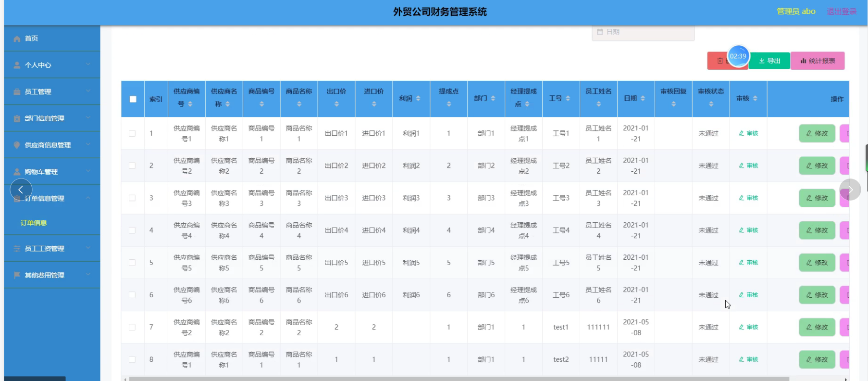The image size is (868, 381).
Task: Click the calendar icon in 日期 field
Action: pos(600,32)
